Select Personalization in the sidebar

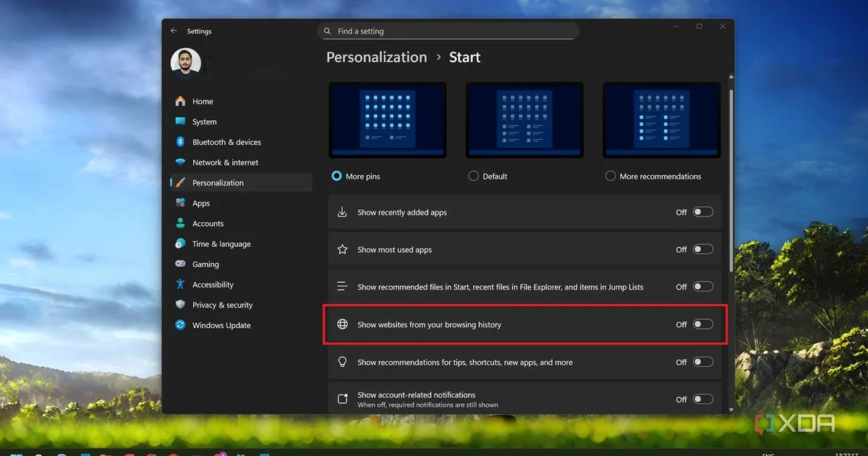[x=240, y=182]
